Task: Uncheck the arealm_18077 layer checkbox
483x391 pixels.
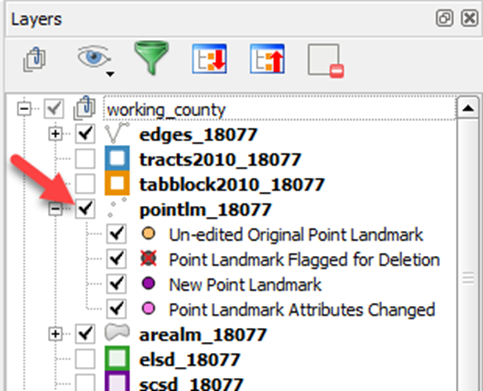Action: tap(85, 334)
